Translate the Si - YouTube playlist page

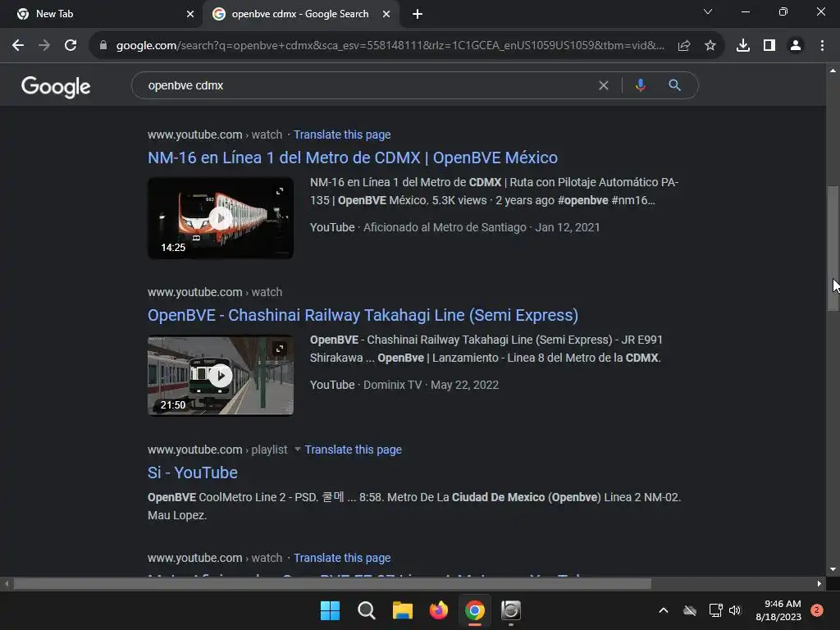point(353,450)
